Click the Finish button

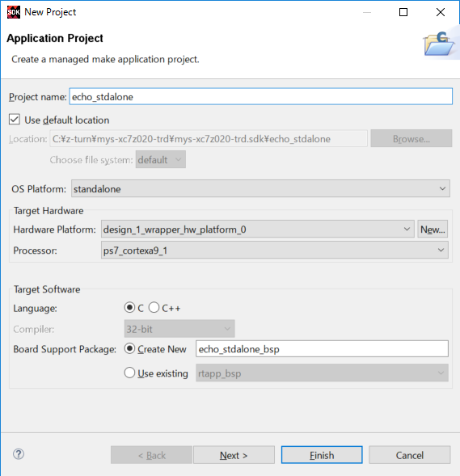pyautogui.click(x=322, y=455)
